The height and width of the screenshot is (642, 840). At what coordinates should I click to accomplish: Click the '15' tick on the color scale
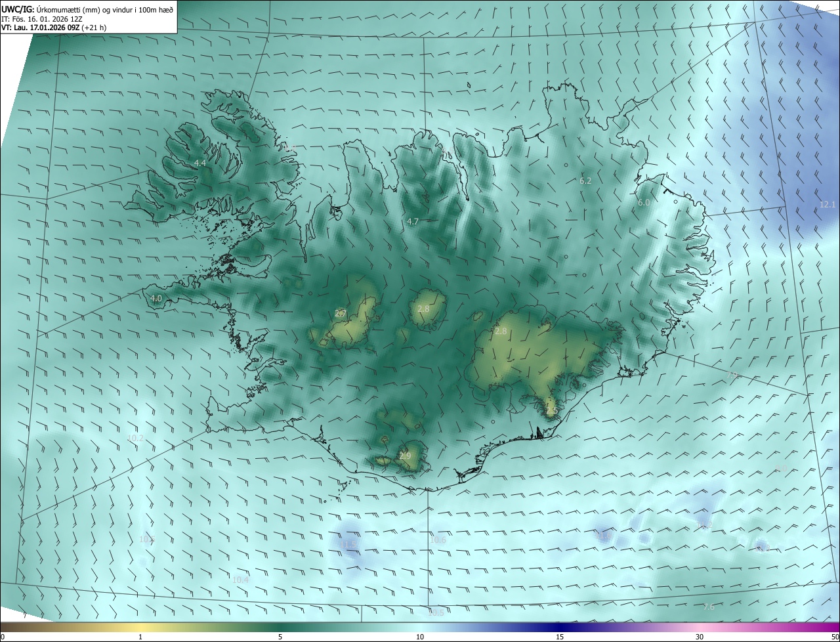pyautogui.click(x=560, y=637)
